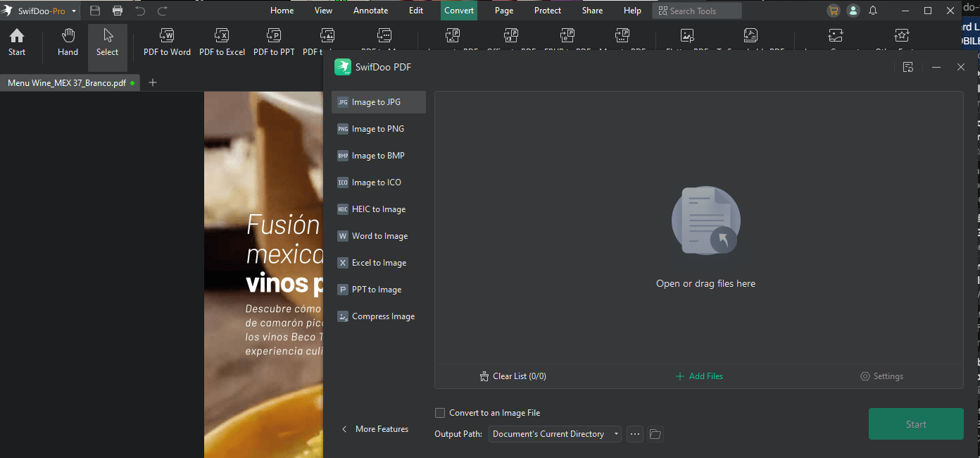Screen dimensions: 980x458
Task: Click the To Searchable PDF icon
Action: [750, 36]
